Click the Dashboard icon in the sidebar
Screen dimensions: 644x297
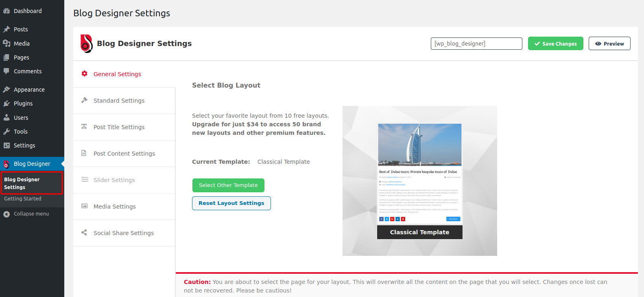click(x=7, y=11)
